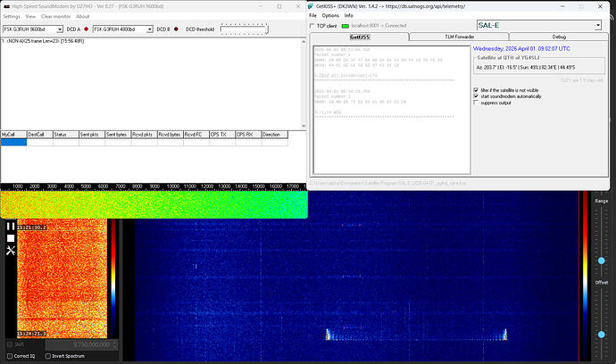Switch to the TLM Forwarder tab
Screen dimensions: 616x364
pyautogui.click(x=459, y=37)
